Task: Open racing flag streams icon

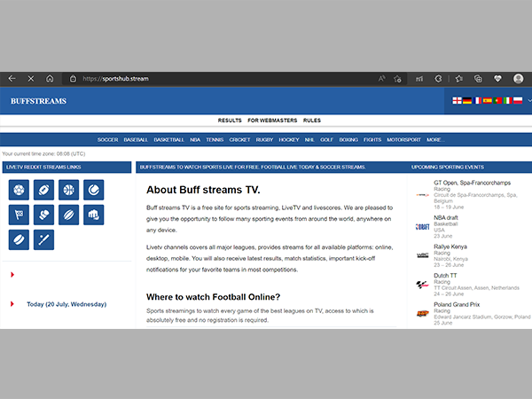Action: point(19,215)
